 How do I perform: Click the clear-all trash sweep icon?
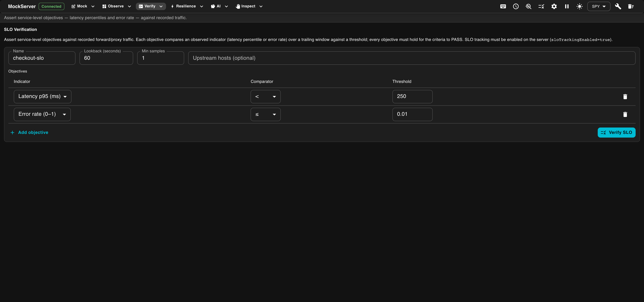pos(631,7)
